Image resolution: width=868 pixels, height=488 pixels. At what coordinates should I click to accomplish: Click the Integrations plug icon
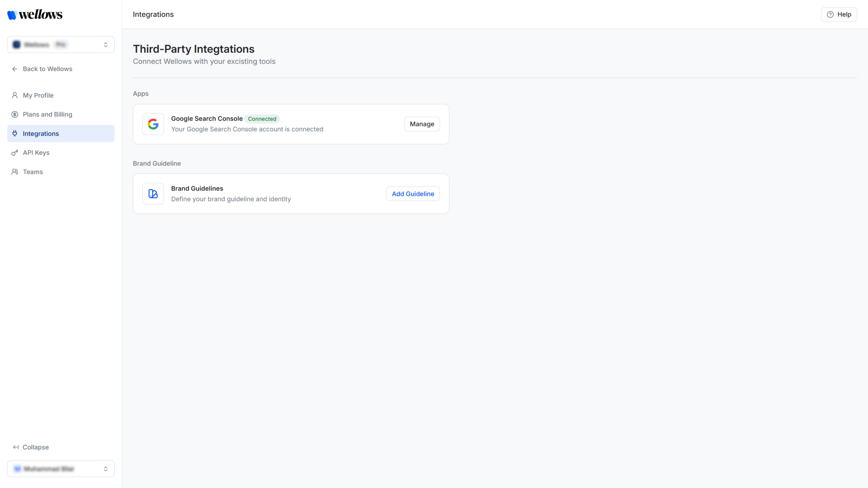(x=15, y=133)
